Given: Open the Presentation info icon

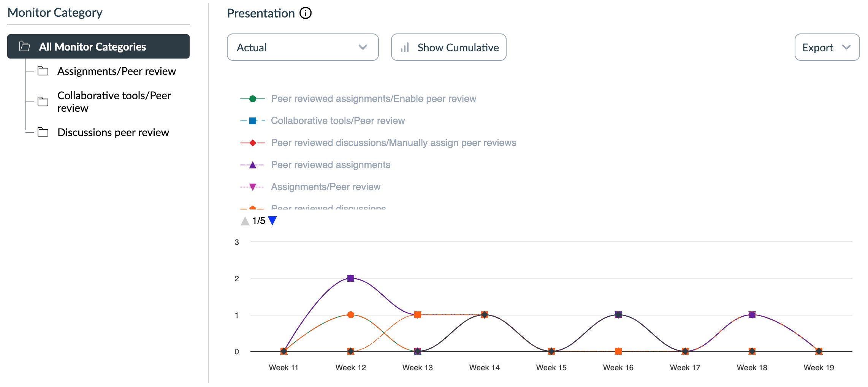Looking at the screenshot, I should coord(304,13).
